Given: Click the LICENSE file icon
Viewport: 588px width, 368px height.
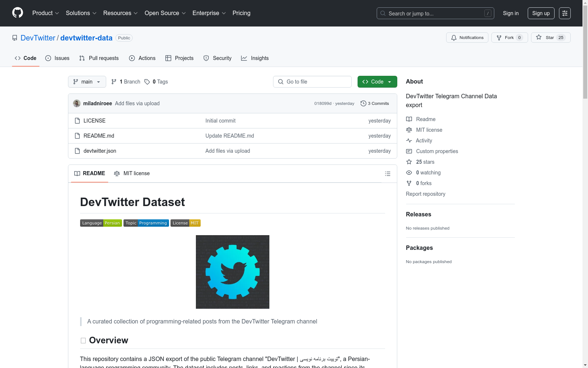Looking at the screenshot, I should [x=77, y=121].
